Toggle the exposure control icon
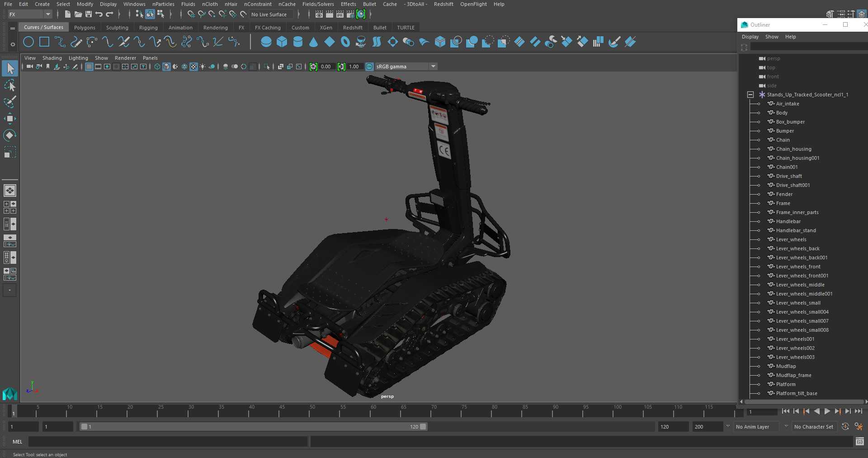The width and height of the screenshot is (868, 458). (313, 67)
